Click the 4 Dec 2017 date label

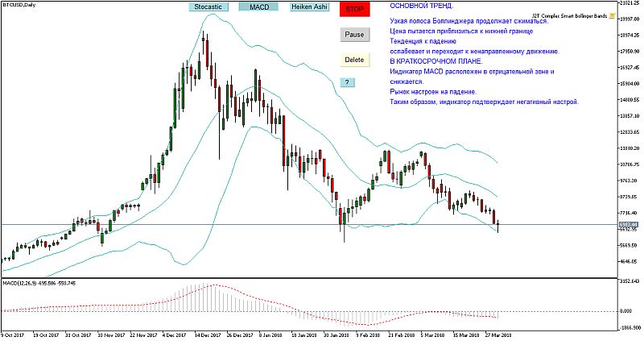pyautogui.click(x=175, y=335)
